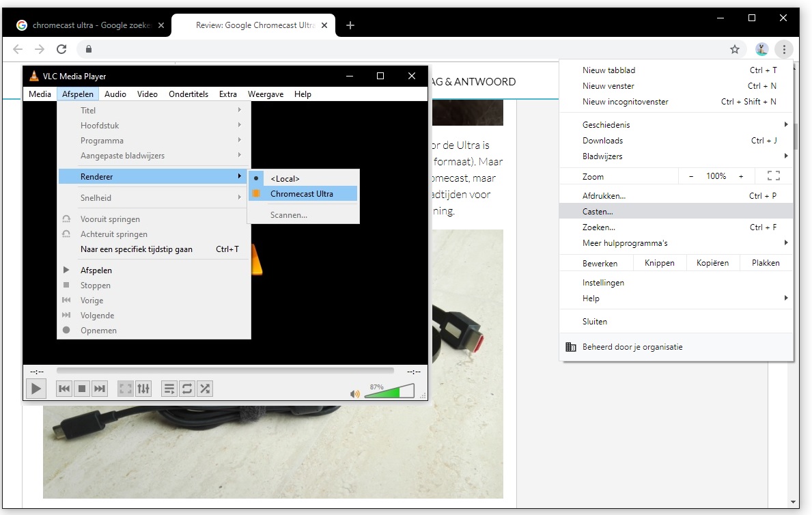The image size is (812, 515).
Task: Mute audio via VLC speaker icon
Action: tap(354, 394)
